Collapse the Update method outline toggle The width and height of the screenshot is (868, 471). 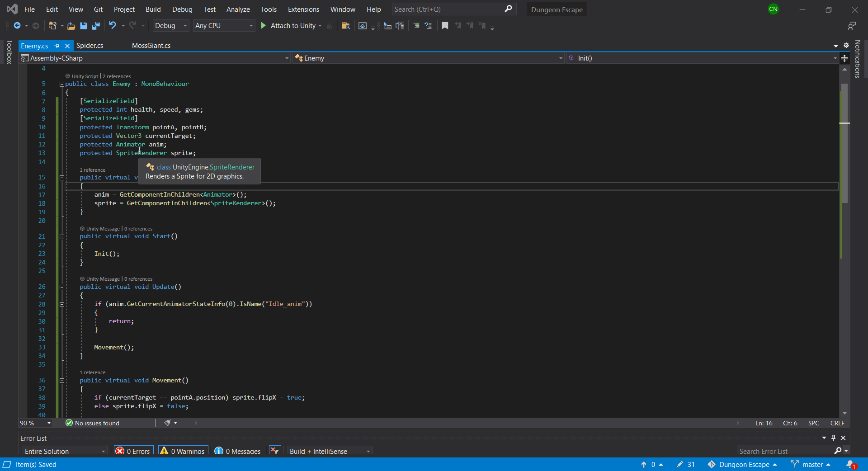[62, 287]
